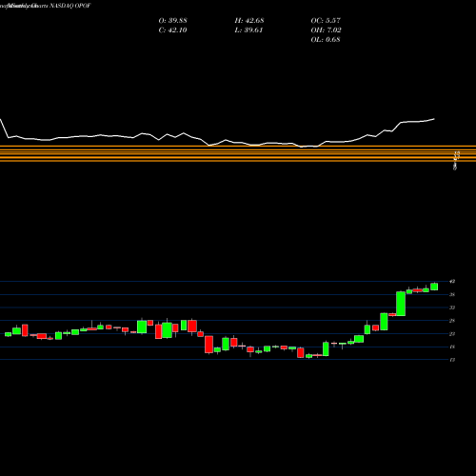This screenshot has height=476, width=476.
Task: Select the 'OL: 0.68' reading
Action: click(x=326, y=39)
